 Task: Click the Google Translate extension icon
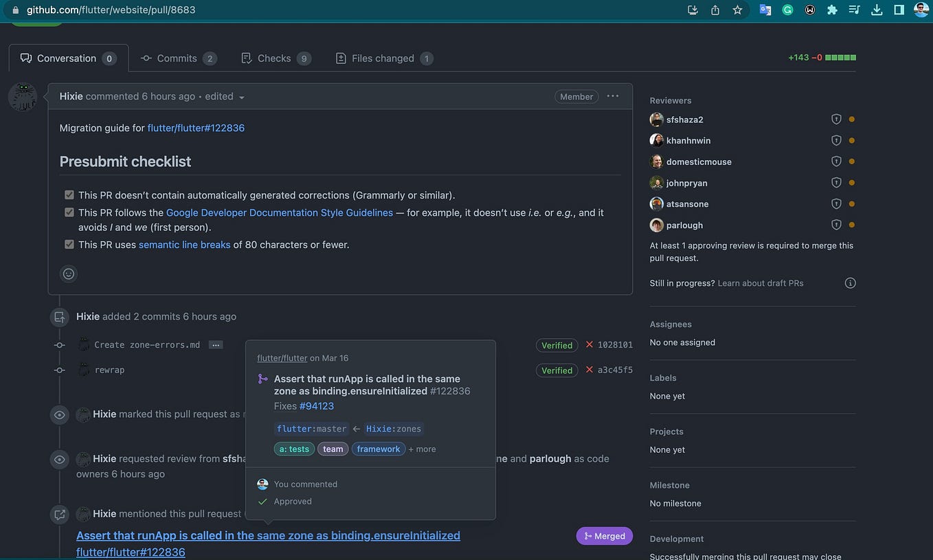(765, 10)
